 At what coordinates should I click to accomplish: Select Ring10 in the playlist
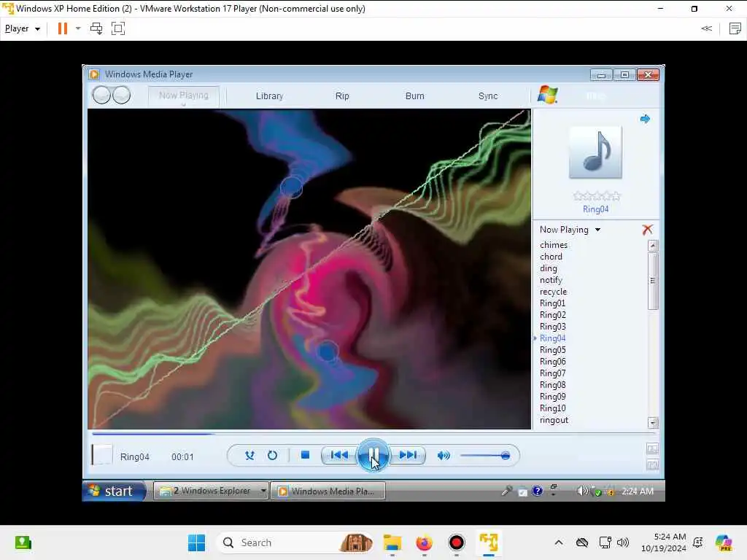click(553, 408)
